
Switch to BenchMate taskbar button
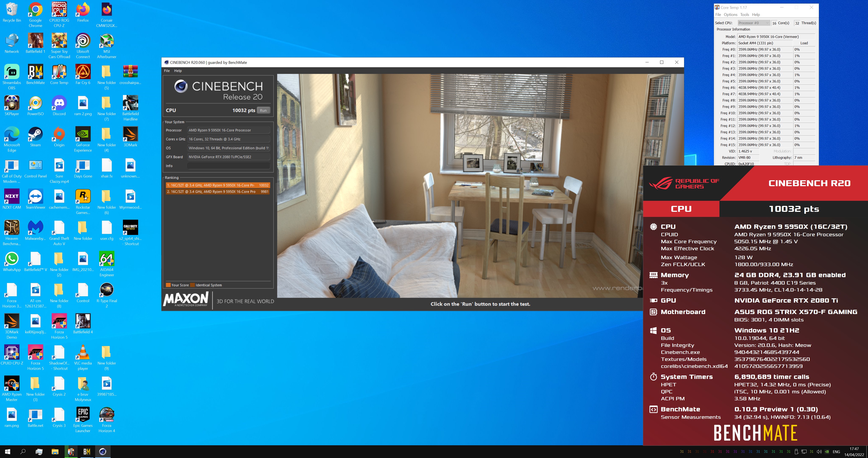(87, 452)
